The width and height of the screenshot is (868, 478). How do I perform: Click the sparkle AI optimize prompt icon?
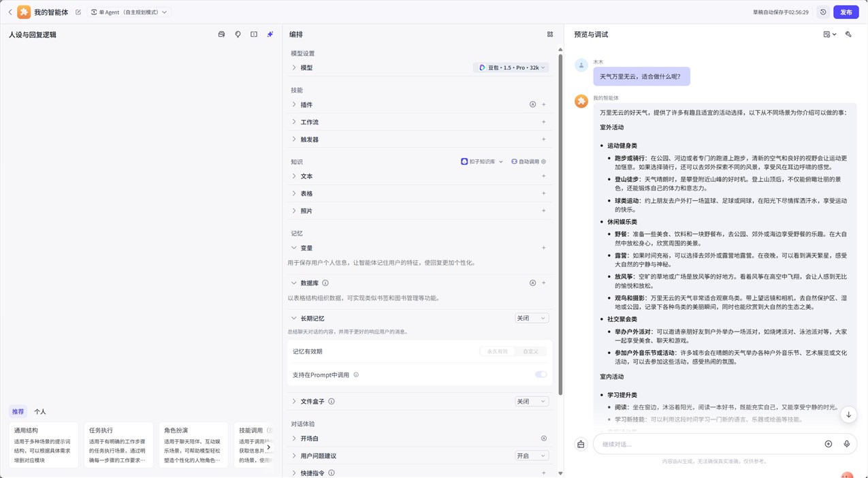coord(270,34)
